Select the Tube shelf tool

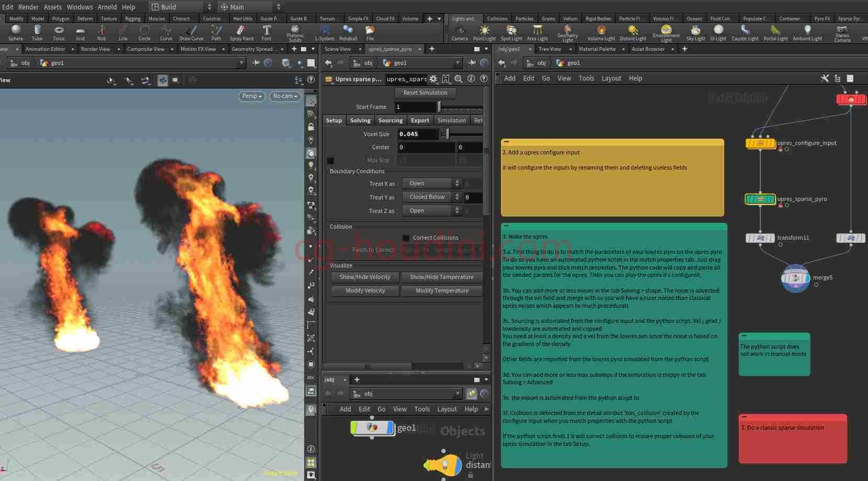click(x=37, y=33)
